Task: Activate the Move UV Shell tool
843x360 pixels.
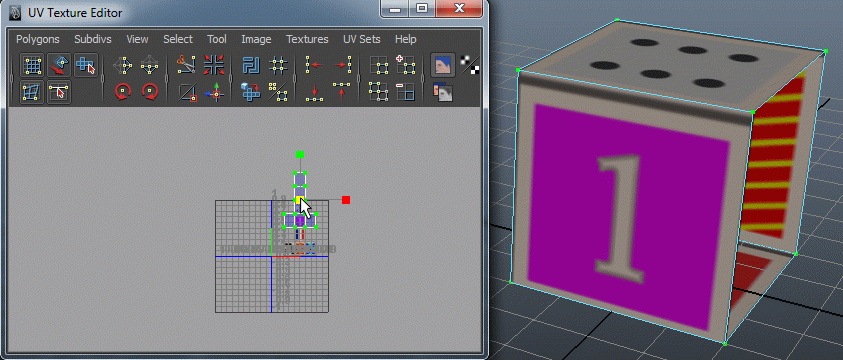Action: point(85,65)
